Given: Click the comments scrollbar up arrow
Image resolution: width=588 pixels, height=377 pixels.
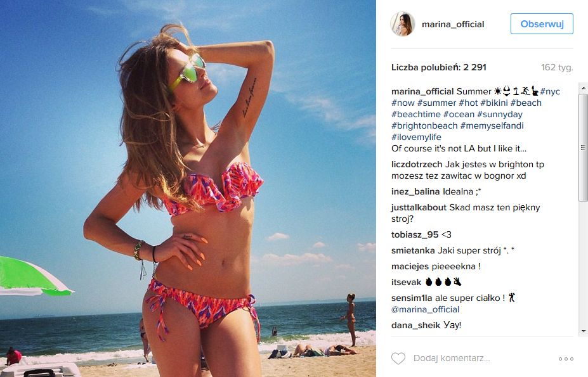Looking at the screenshot, I should (583, 89).
